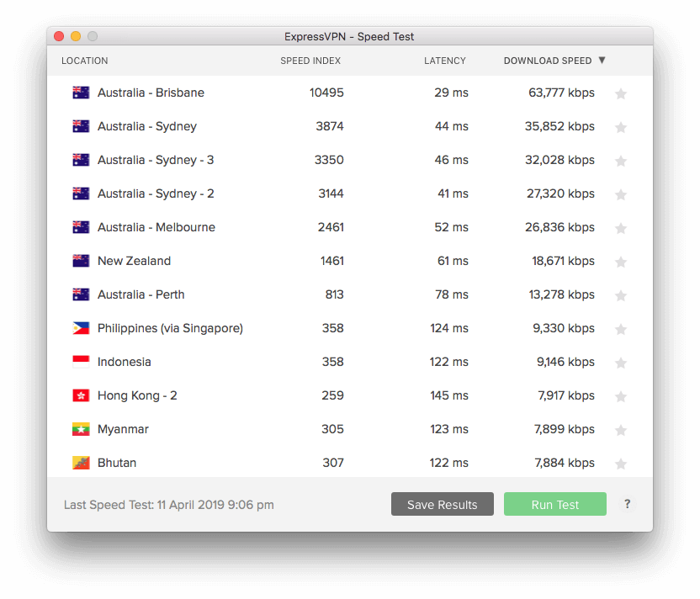This screenshot has height=599, width=700.
Task: Click the green Run Test button
Action: point(555,505)
